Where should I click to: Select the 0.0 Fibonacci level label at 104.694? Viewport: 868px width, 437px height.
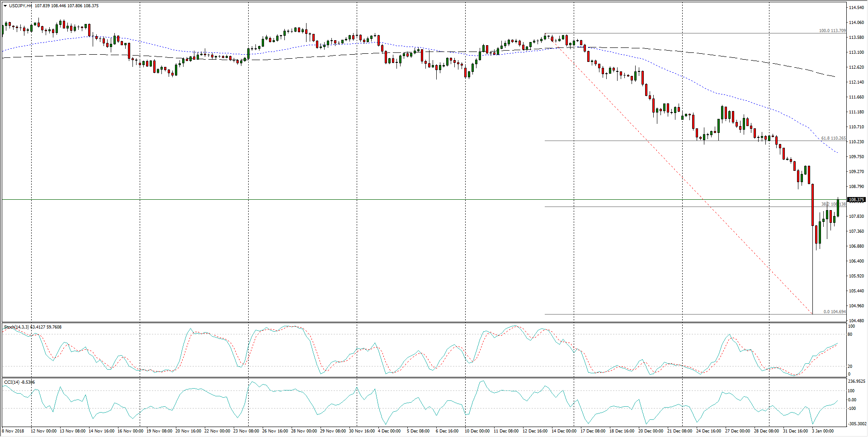pyautogui.click(x=834, y=312)
